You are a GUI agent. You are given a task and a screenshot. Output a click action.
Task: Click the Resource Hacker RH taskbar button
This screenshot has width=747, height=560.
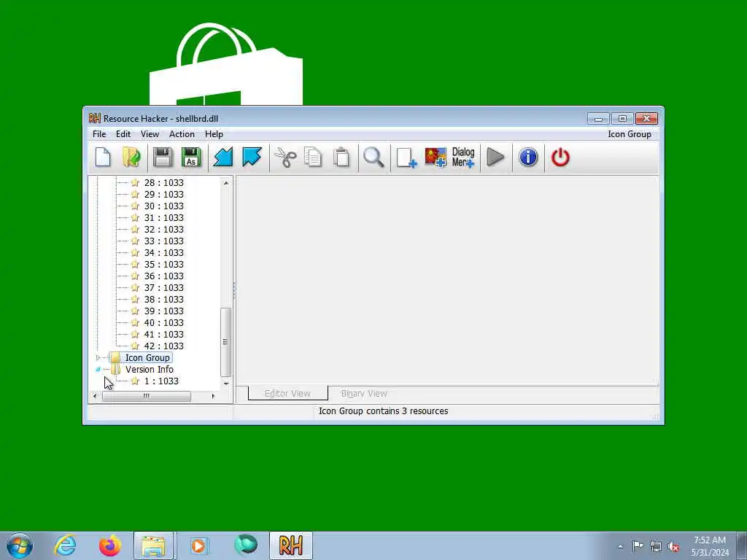tap(291, 545)
